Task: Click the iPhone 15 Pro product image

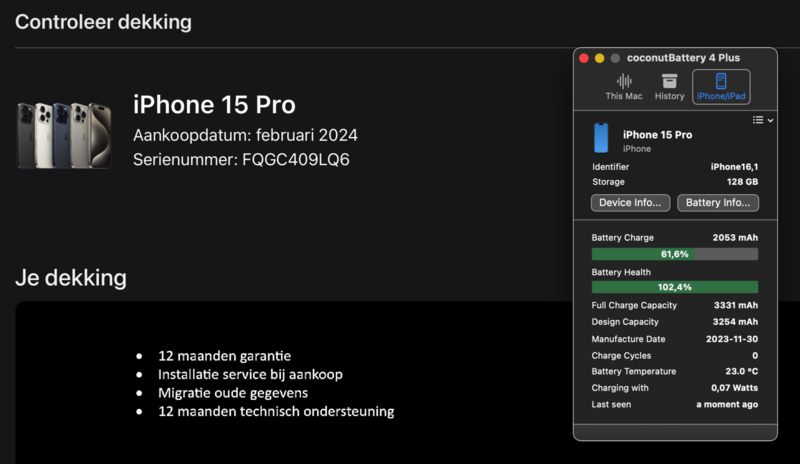Action: 64,135
